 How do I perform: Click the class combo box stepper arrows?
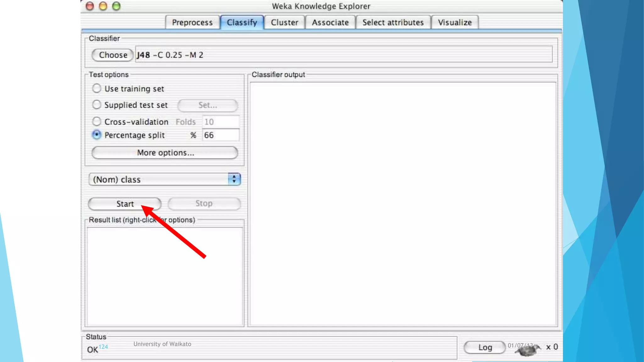[234, 179]
